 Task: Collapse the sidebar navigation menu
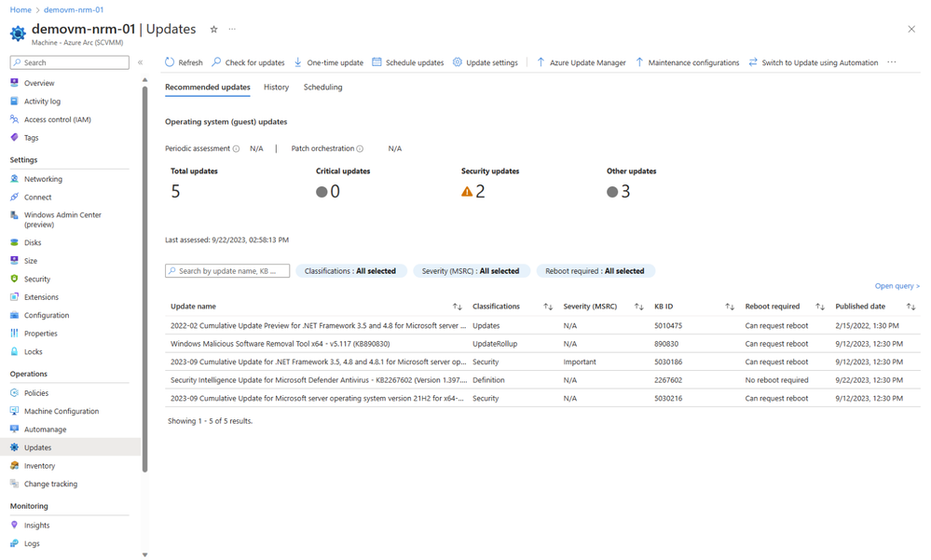click(x=141, y=62)
